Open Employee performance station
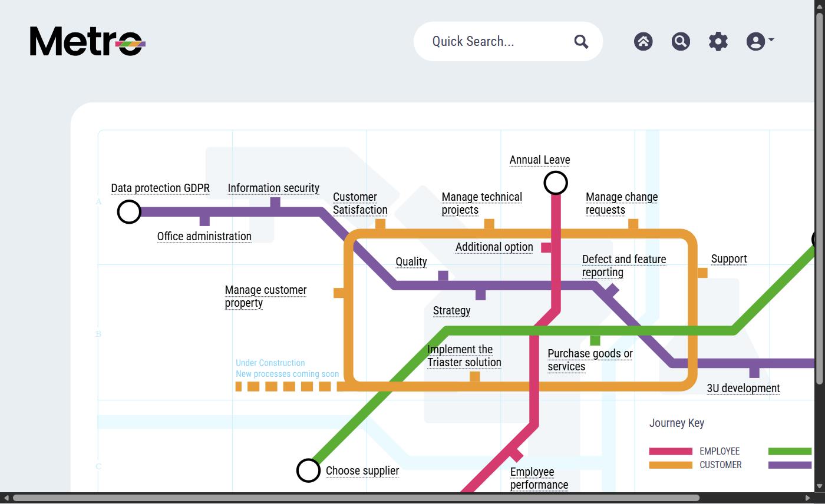Image resolution: width=825 pixels, height=504 pixels. (x=539, y=479)
